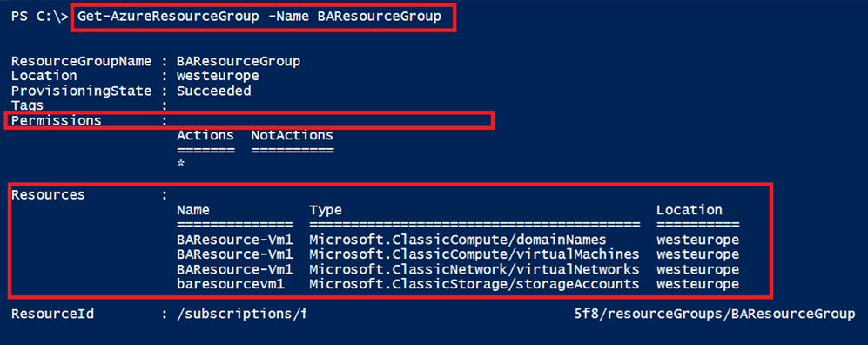This screenshot has width=868, height=345.
Task: Click the NotActions column header
Action: coord(293,135)
